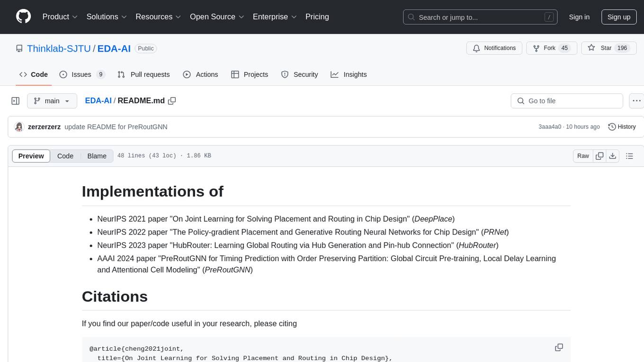
Task: Copy the README.md file path
Action: click(x=172, y=100)
